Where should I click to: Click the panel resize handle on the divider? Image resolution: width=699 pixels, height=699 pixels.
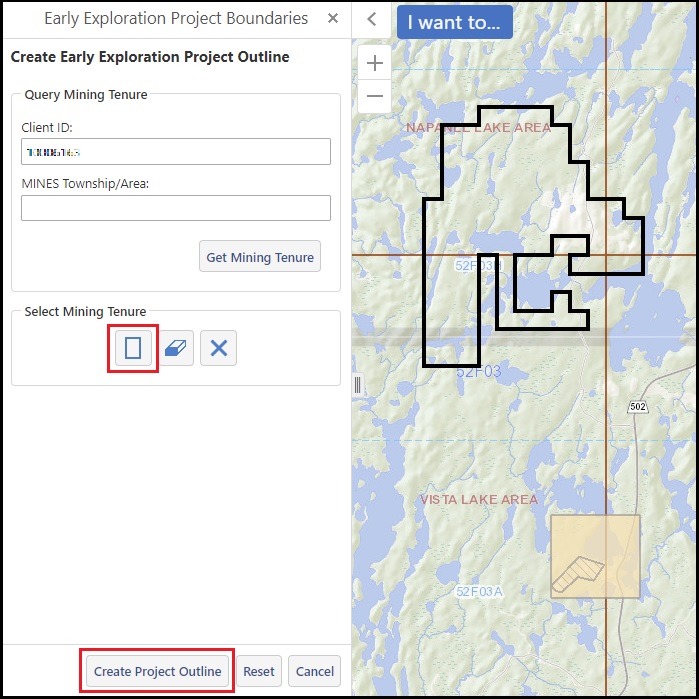point(357,385)
